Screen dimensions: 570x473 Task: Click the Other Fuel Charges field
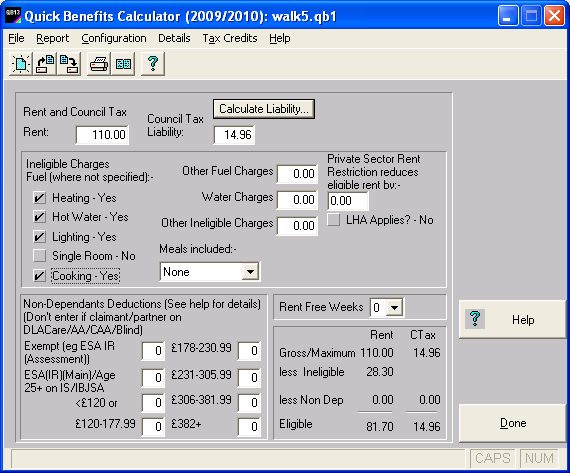click(x=297, y=174)
